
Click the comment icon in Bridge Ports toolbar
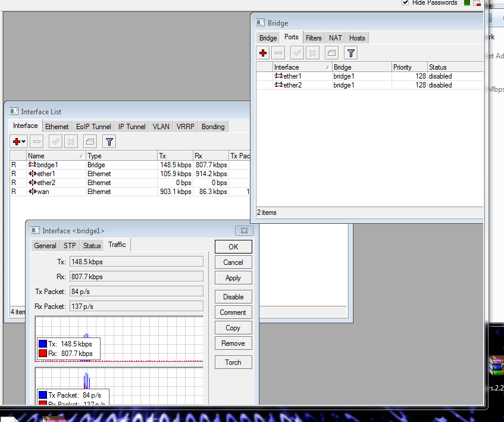[332, 53]
